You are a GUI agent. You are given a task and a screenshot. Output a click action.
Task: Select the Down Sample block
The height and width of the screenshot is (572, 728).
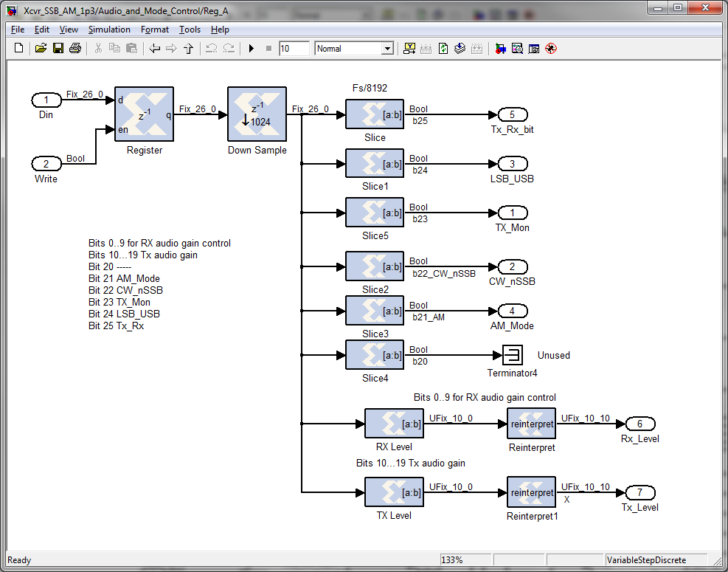click(257, 114)
